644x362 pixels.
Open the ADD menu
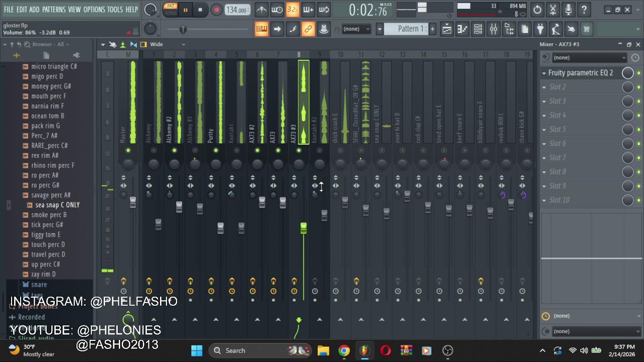(x=34, y=10)
